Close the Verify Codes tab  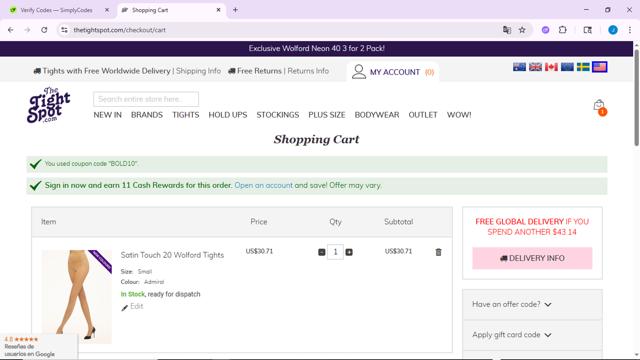(107, 10)
